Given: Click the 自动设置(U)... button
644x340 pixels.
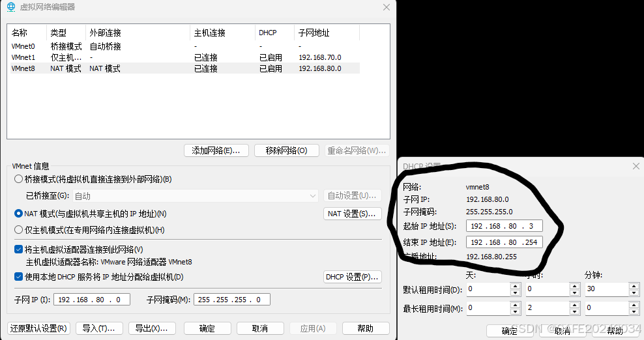Looking at the screenshot, I should pyautogui.click(x=353, y=196).
